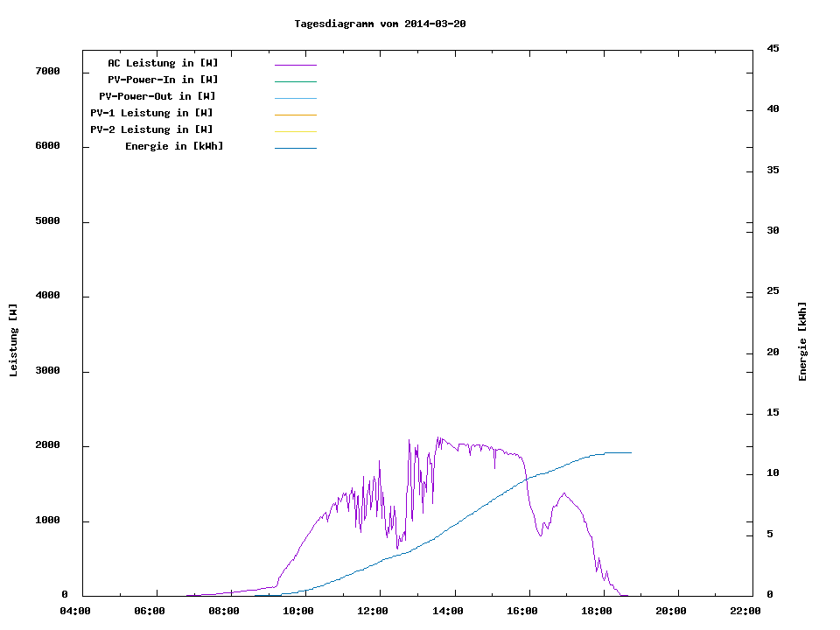Select the PV-Power-Out in [W] legend label
The image size is (840, 630).
(x=157, y=96)
